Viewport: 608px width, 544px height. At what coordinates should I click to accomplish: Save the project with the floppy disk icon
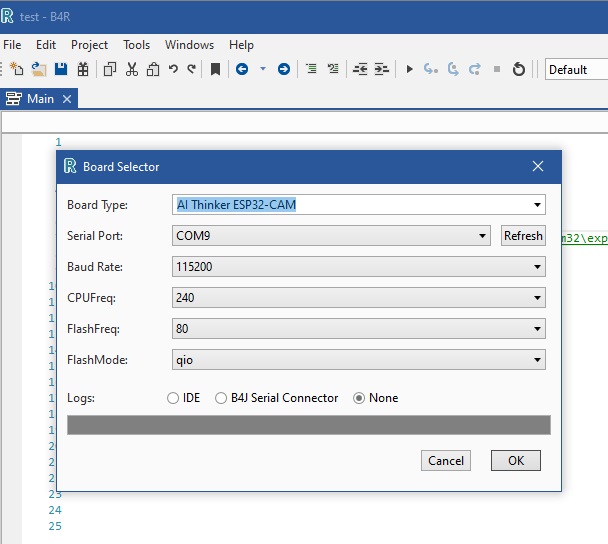pyautogui.click(x=61, y=69)
